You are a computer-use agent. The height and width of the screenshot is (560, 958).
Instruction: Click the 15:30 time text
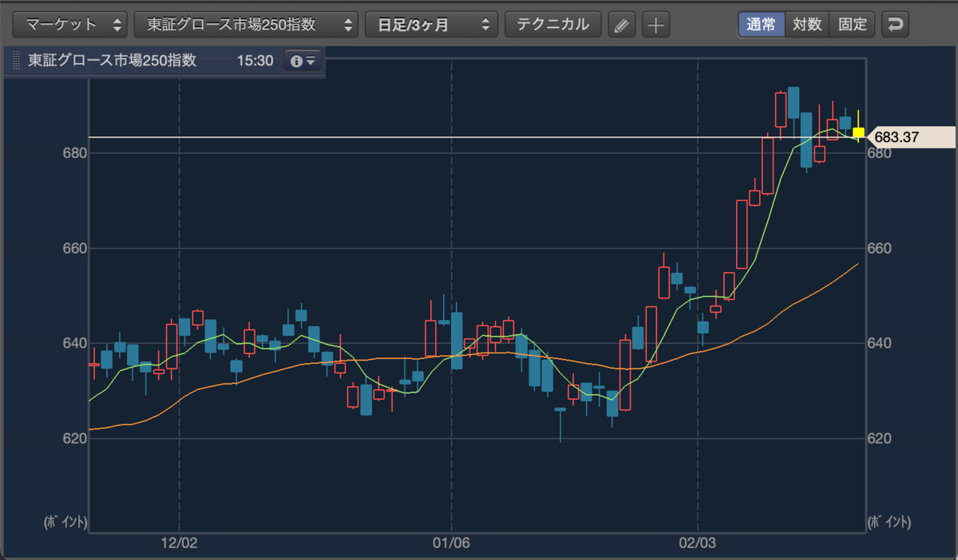click(x=255, y=61)
